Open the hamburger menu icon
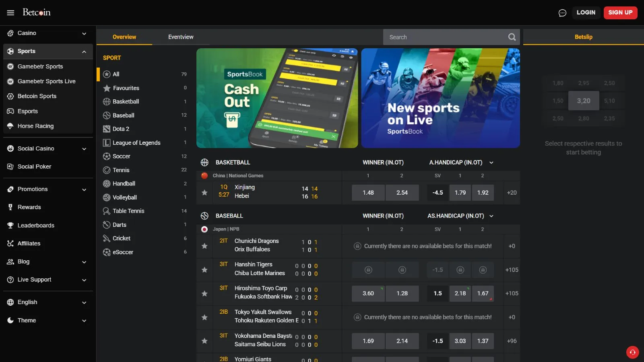Viewport: 644px width, 362px height. point(10,12)
